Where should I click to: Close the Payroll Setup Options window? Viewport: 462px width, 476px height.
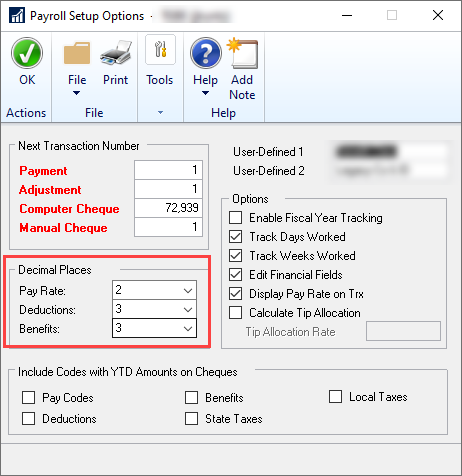point(438,15)
